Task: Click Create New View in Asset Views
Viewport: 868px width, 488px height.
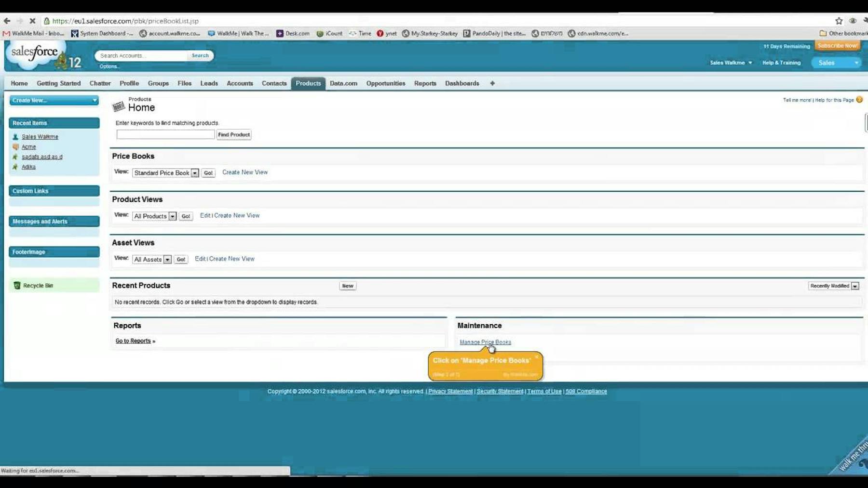Action: click(x=232, y=259)
